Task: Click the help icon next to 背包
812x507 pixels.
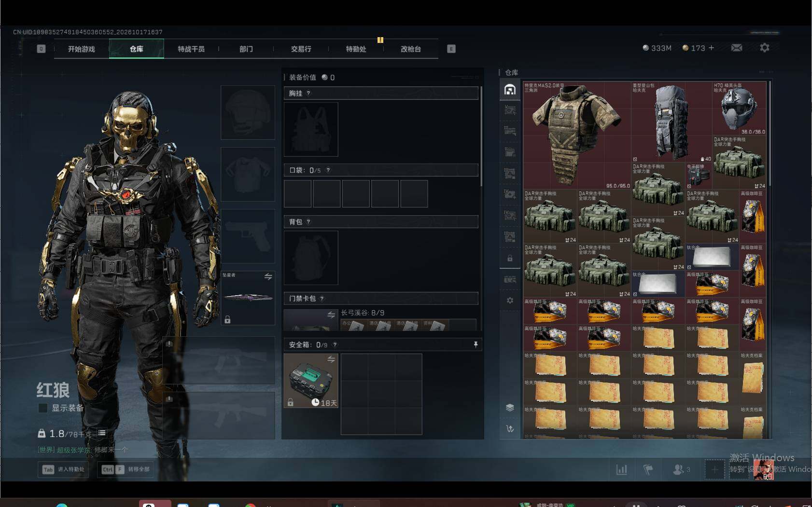Action: [x=308, y=221]
